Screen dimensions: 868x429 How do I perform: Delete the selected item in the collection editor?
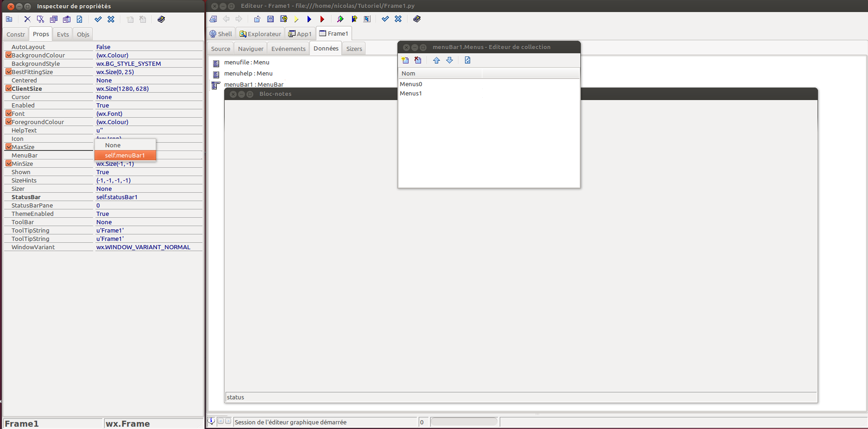pyautogui.click(x=418, y=60)
